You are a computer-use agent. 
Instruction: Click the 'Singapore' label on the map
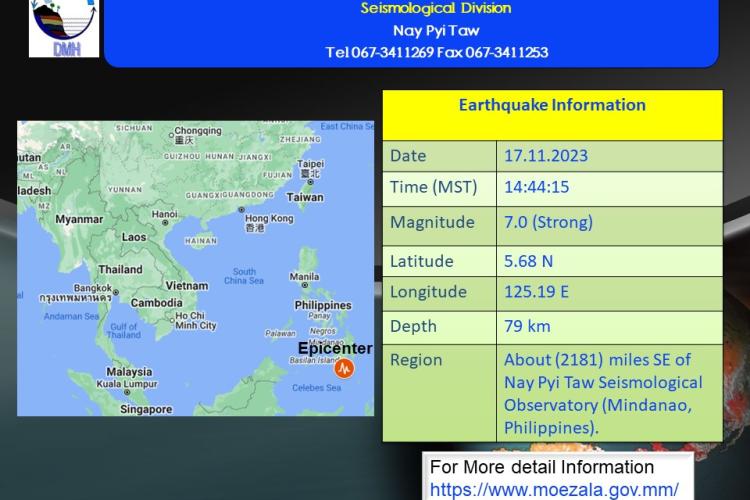tap(146, 409)
